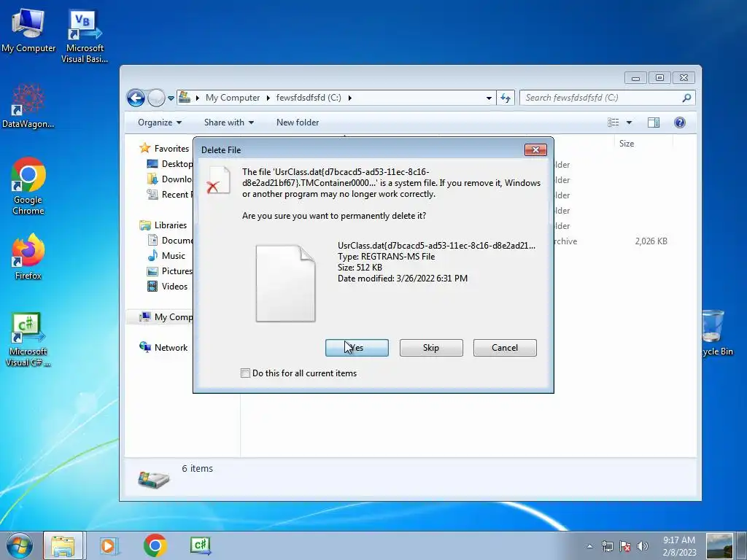
Task: Cancel the Delete File dialog
Action: pos(505,348)
